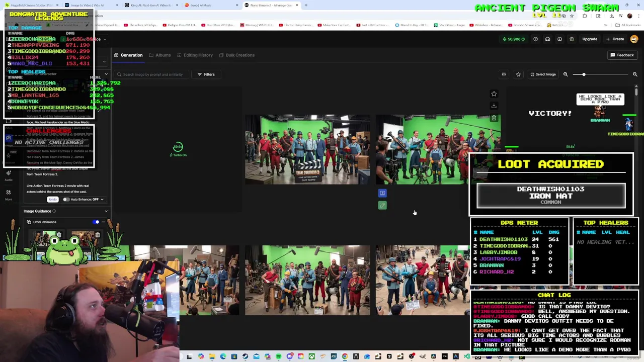
Task: Switch to the Albums tab
Action: tap(160, 55)
